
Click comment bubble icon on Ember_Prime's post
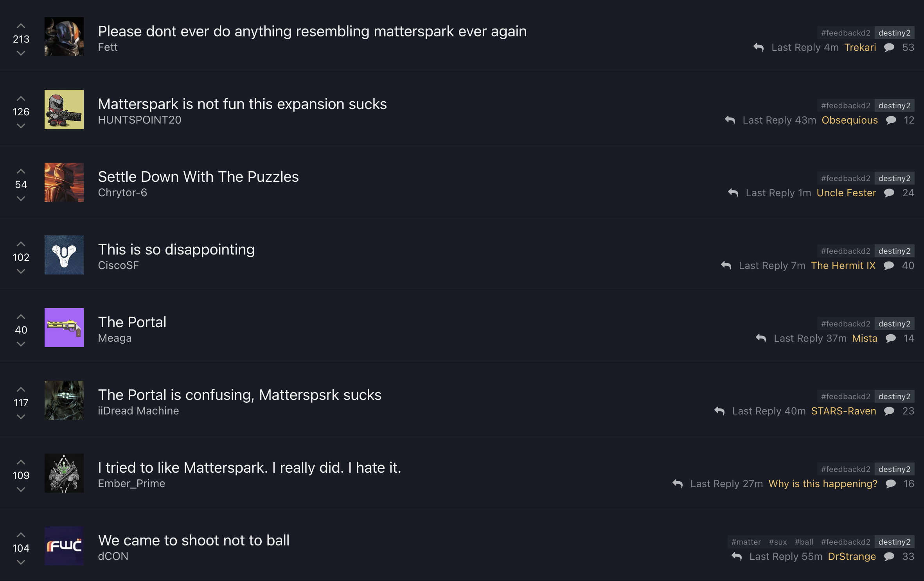pyautogui.click(x=891, y=484)
